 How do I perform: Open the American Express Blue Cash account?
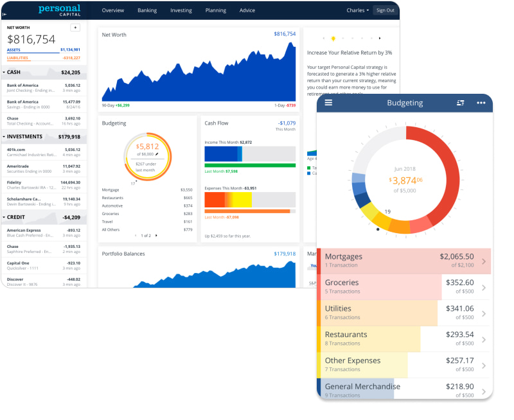pos(44,233)
